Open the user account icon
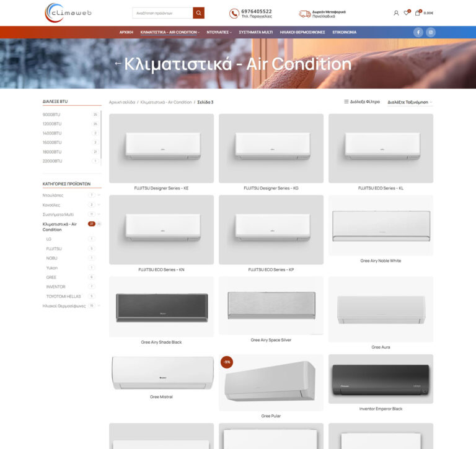The height and width of the screenshot is (449, 476). (396, 13)
